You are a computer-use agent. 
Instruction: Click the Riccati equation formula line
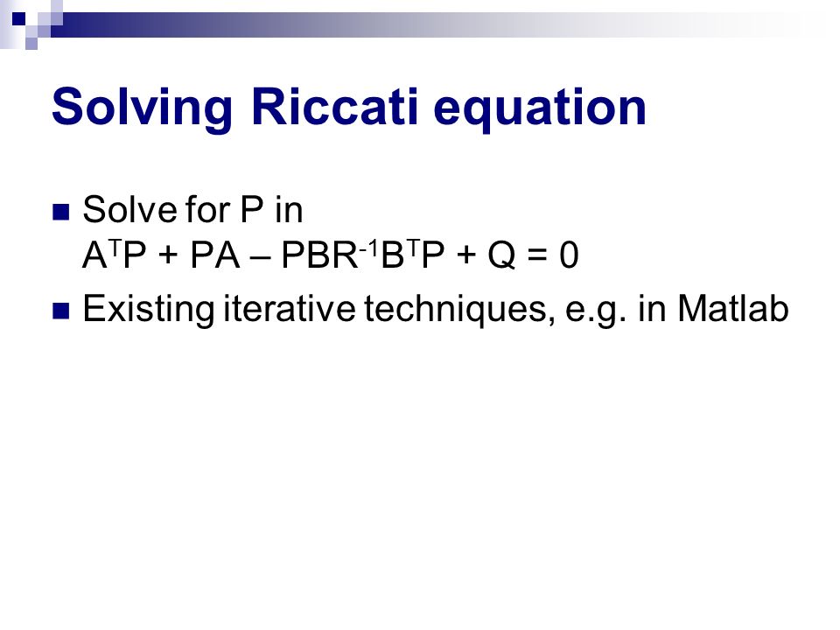[x=331, y=255]
